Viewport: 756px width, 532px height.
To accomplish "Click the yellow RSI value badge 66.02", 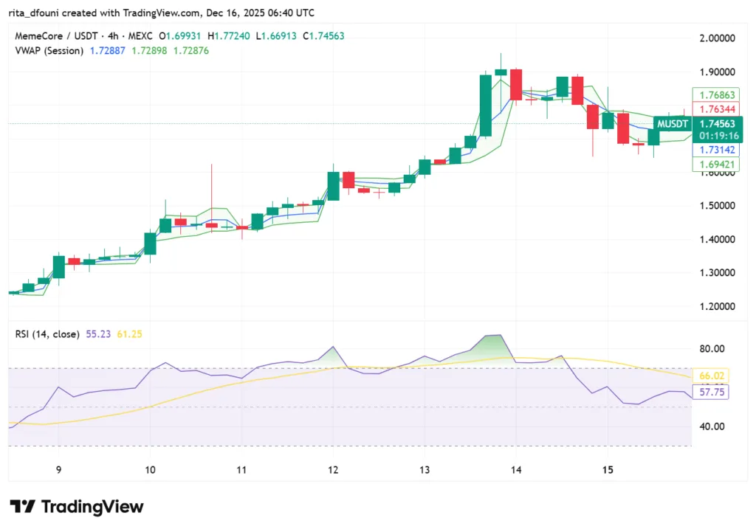I will (710, 376).
